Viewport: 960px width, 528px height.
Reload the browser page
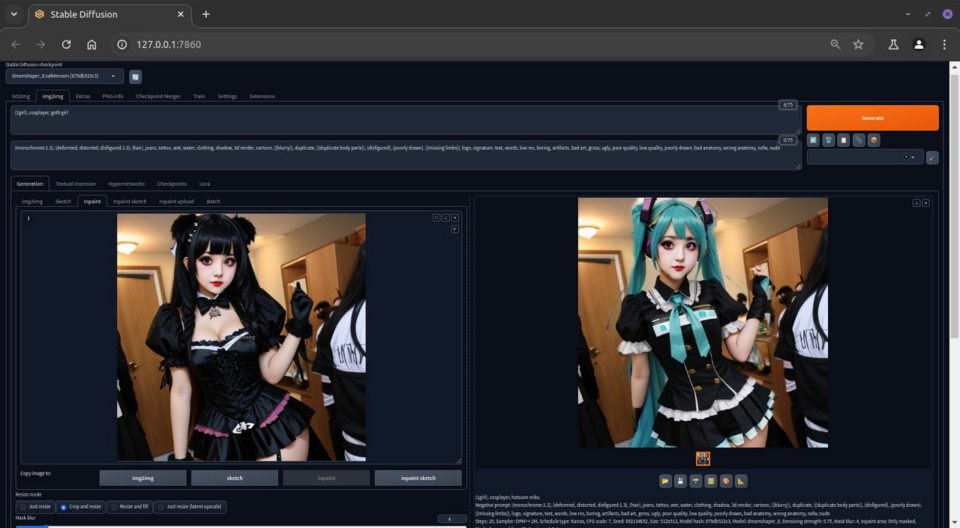tap(66, 44)
